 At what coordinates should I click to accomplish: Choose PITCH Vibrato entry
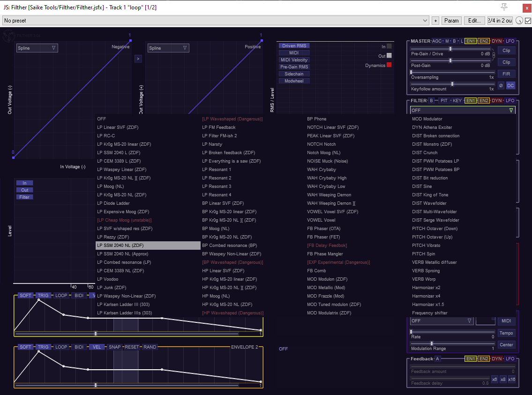pyautogui.click(x=426, y=246)
